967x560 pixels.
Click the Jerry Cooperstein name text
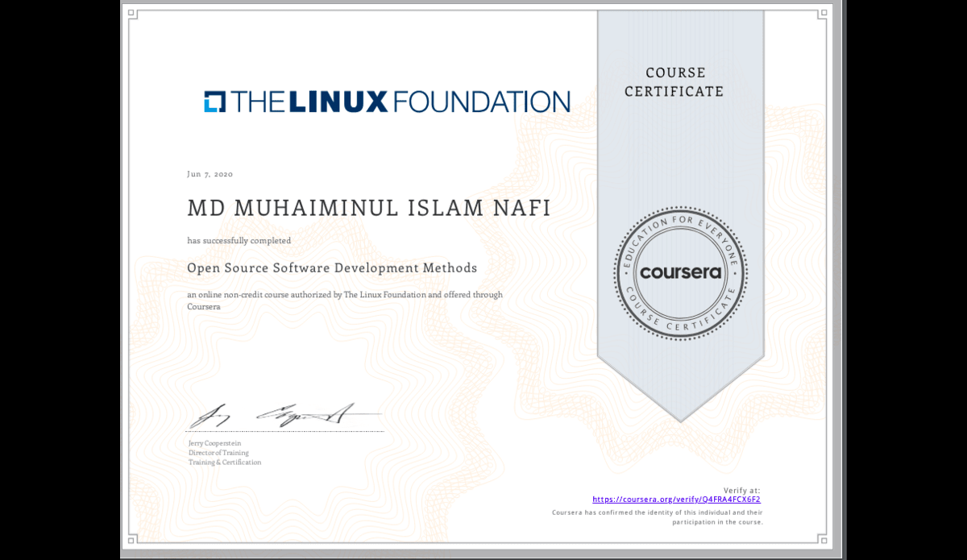pyautogui.click(x=214, y=443)
